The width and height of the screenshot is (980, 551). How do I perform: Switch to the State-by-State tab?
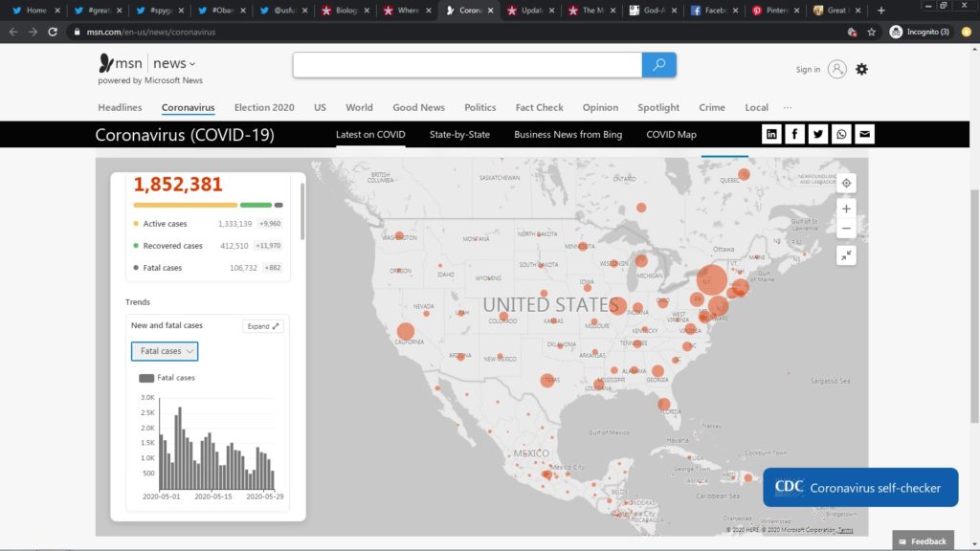coord(459,135)
